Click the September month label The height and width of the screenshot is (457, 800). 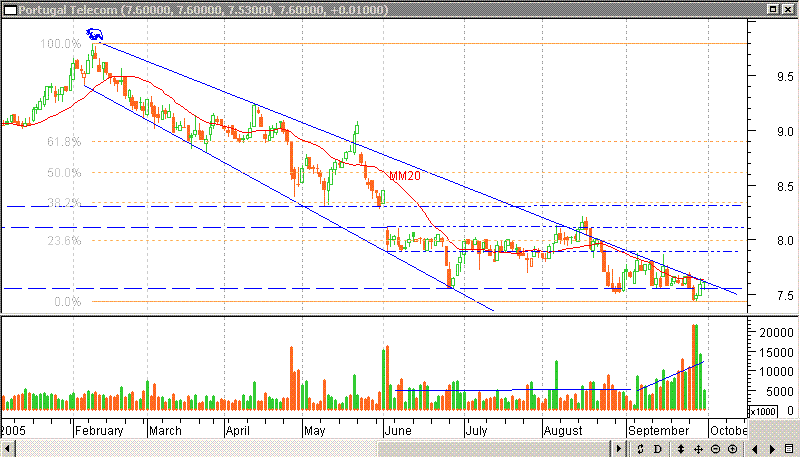coord(659,431)
